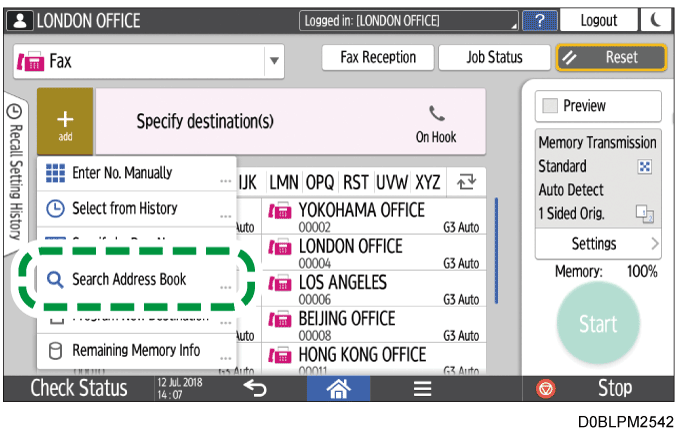The height and width of the screenshot is (431, 679).
Task: Open Job Status
Action: (x=494, y=58)
